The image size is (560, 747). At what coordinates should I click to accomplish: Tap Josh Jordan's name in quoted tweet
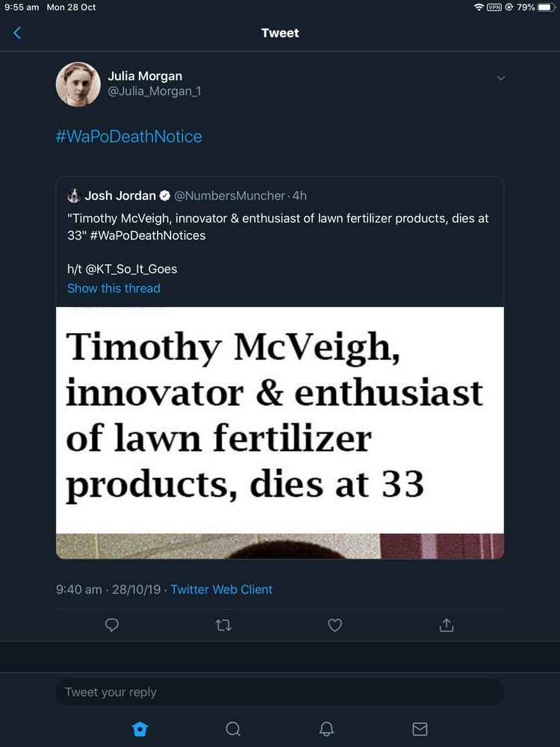pos(120,196)
